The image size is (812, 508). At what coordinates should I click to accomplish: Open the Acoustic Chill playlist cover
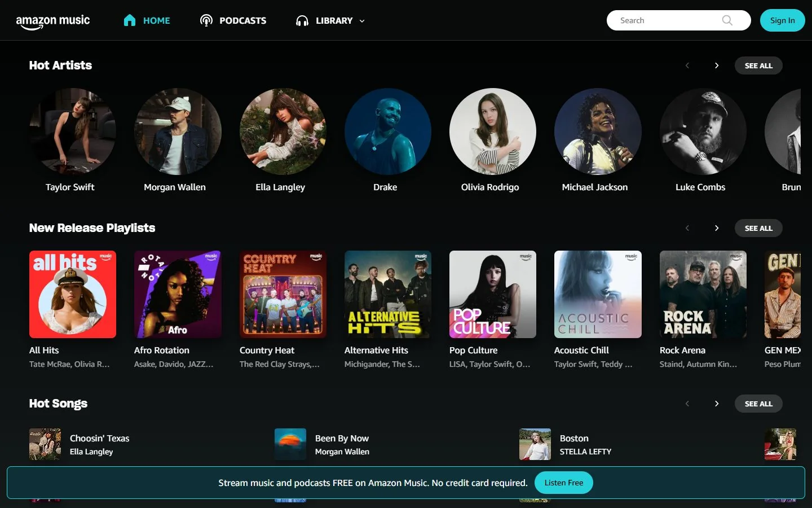click(598, 294)
